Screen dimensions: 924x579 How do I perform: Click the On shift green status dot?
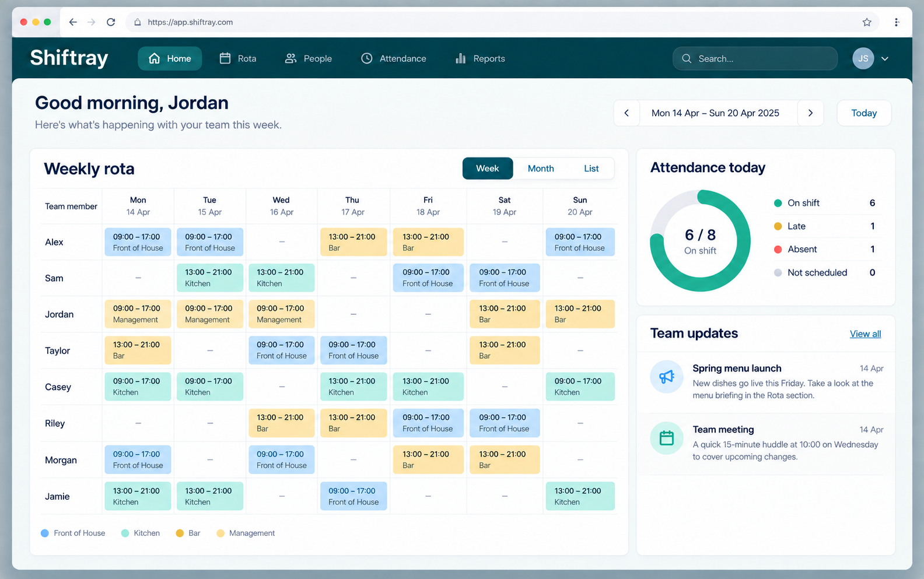click(778, 203)
